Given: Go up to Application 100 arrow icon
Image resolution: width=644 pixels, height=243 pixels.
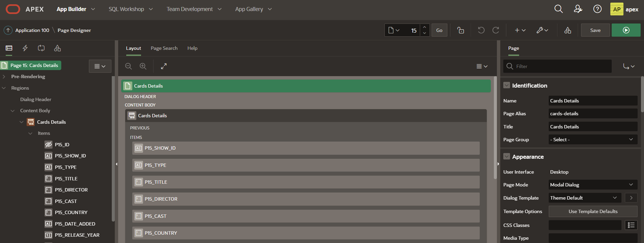Looking at the screenshot, I should click(x=8, y=30).
